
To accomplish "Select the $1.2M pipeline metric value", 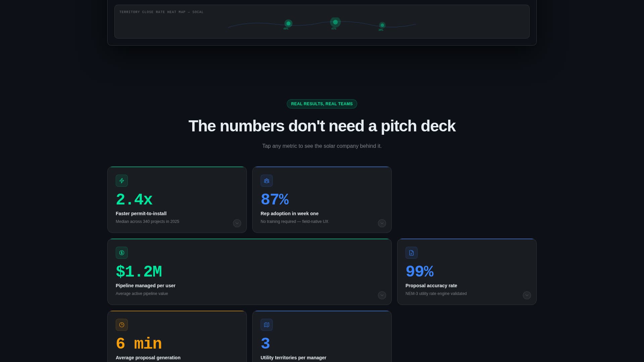I will click(139, 272).
